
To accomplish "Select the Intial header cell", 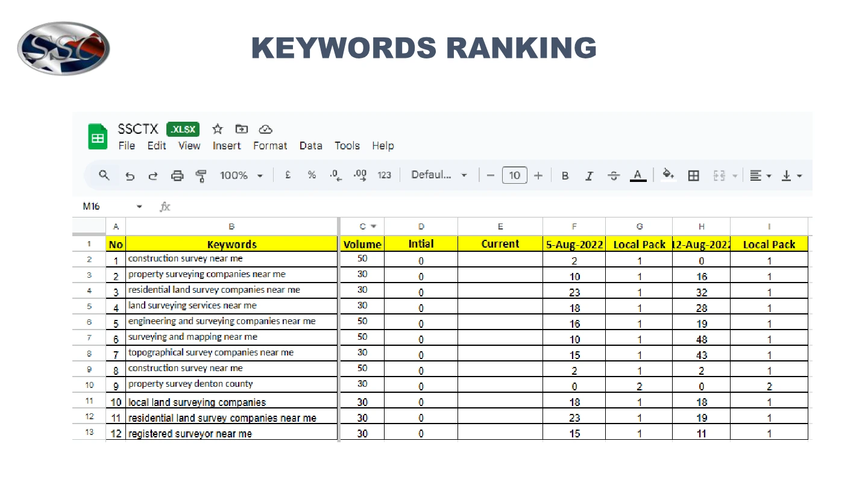I will point(421,244).
